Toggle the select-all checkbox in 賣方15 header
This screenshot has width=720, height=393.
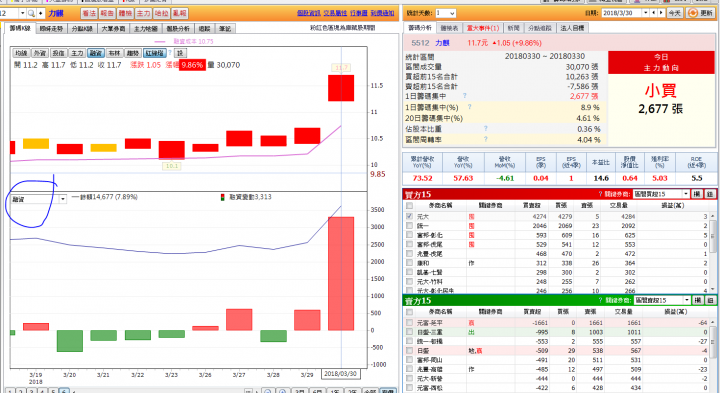pos(409,312)
